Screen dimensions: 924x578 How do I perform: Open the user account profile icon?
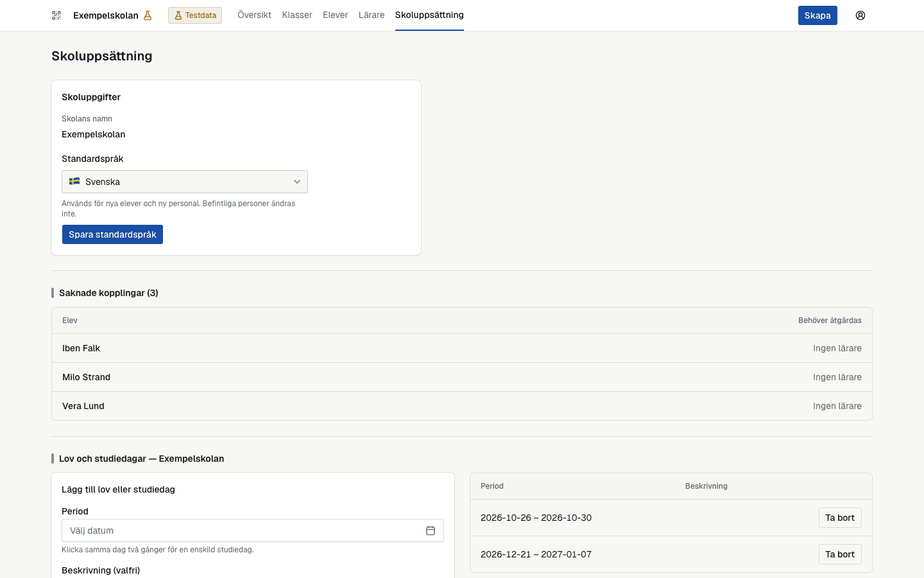pyautogui.click(x=860, y=15)
